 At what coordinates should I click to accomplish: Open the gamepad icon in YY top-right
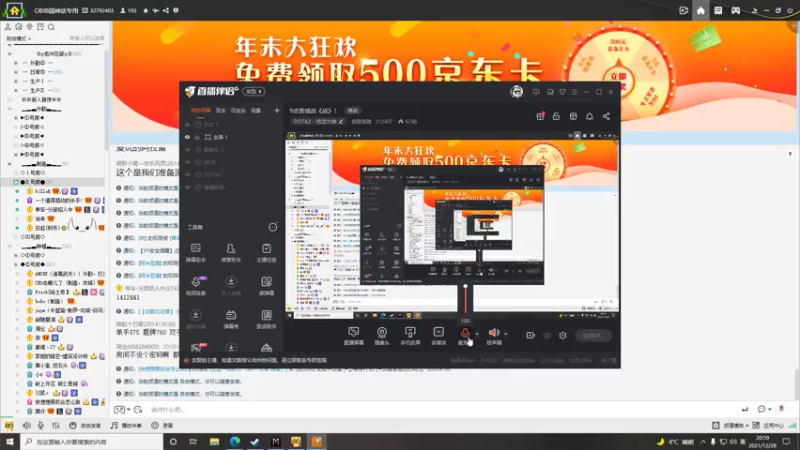click(x=735, y=10)
